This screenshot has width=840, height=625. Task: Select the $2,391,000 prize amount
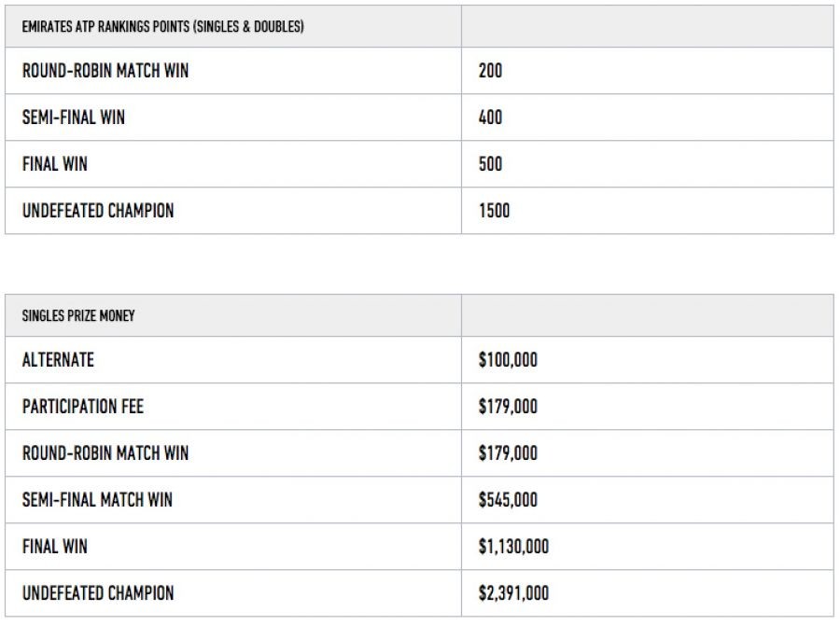pos(513,593)
